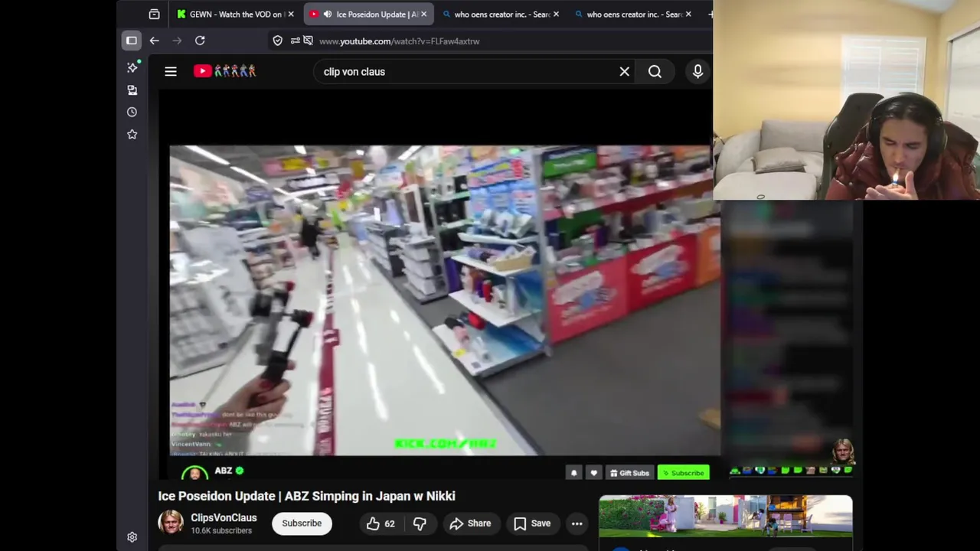Click the video player to pause
This screenshot has height=551, width=980.
click(444, 300)
